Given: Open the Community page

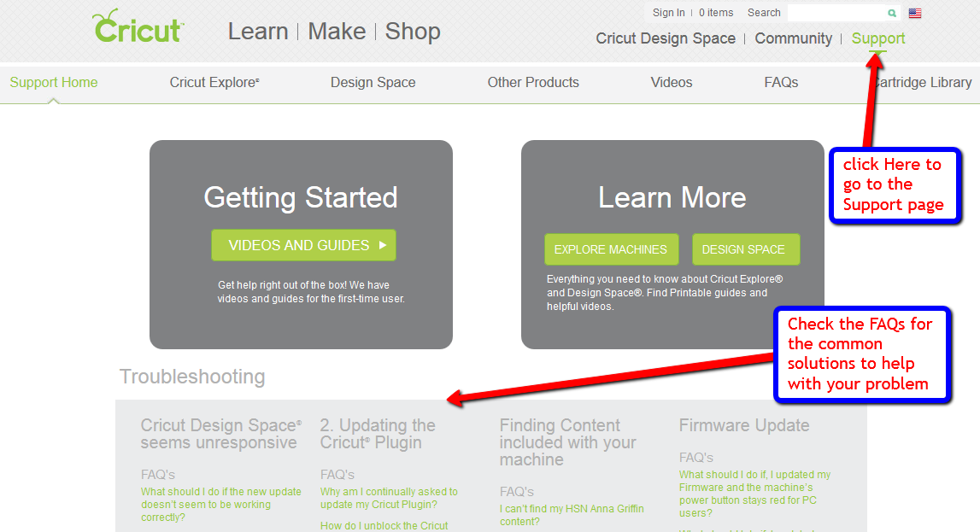Looking at the screenshot, I should (793, 38).
